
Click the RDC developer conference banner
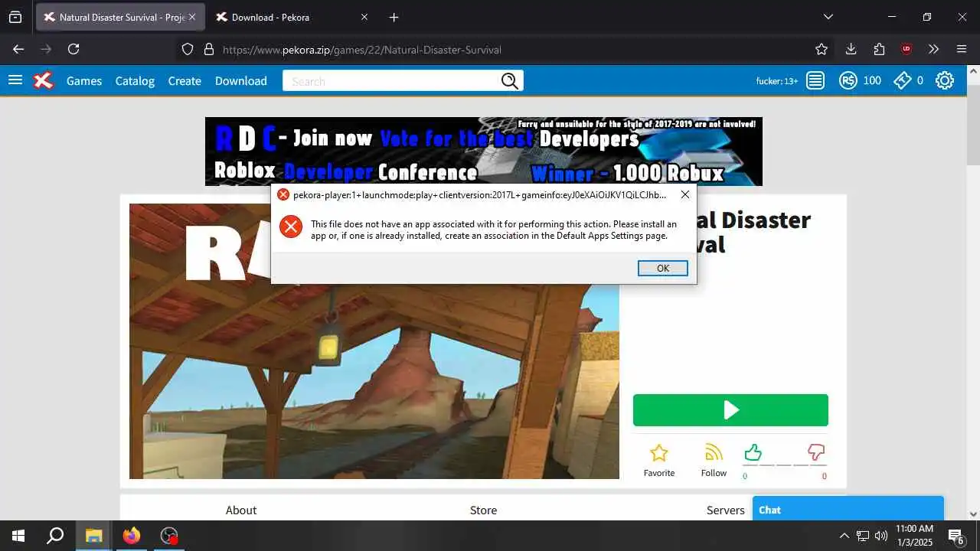[483, 151]
